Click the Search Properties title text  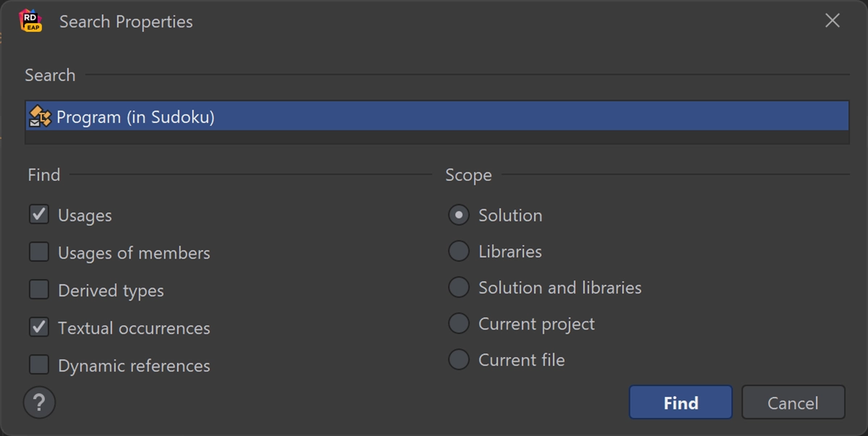(x=126, y=22)
